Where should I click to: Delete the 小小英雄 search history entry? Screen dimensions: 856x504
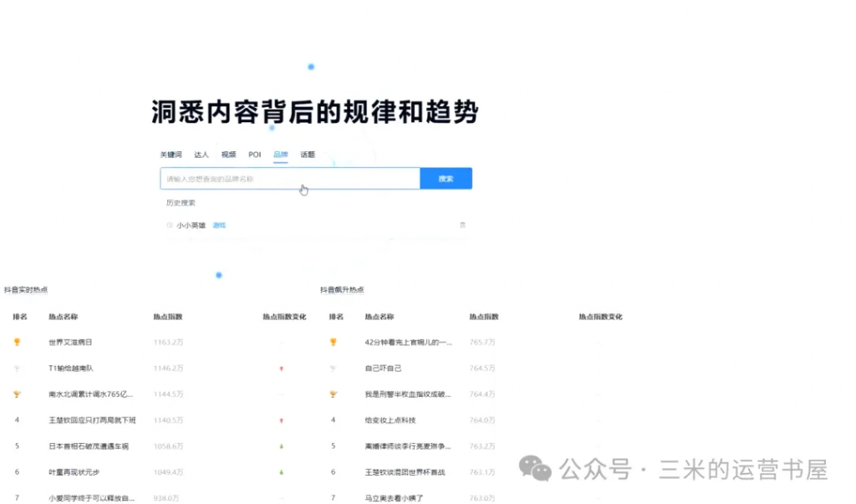463,225
